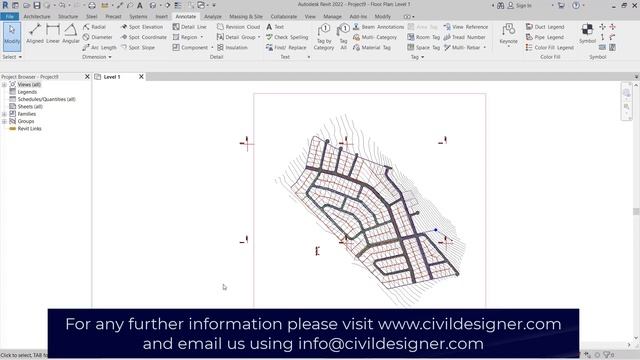Screen dimensions: 640x360
Task: Open the Revit application menu logo
Action: [5, 5]
